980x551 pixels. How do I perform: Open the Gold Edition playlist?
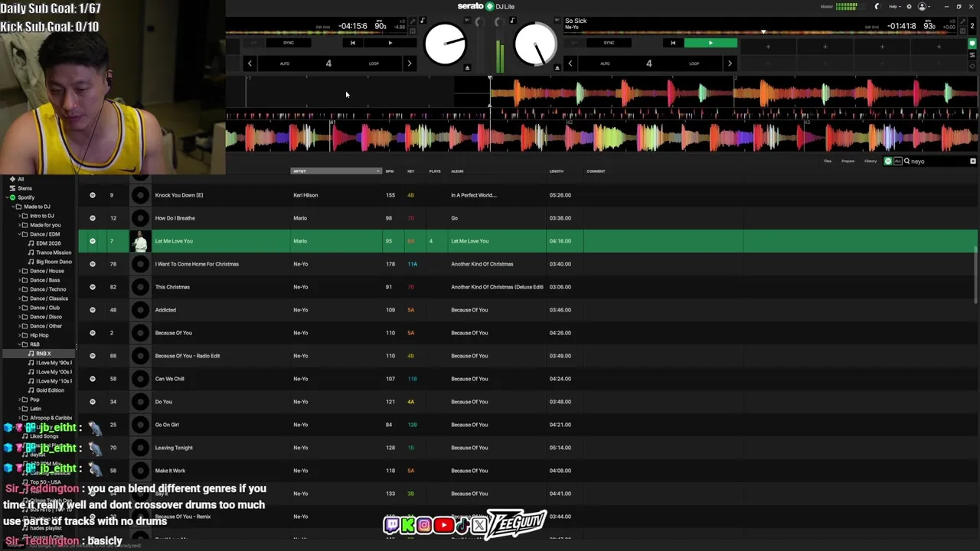coord(50,390)
